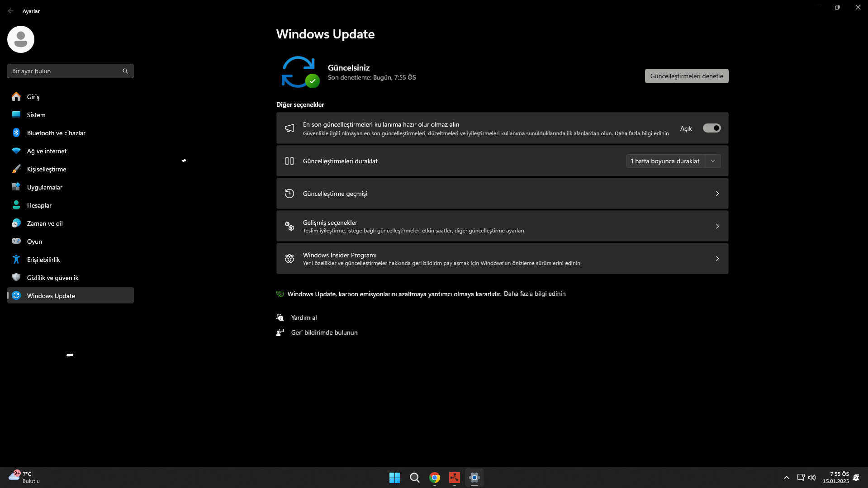Open the taskbar clock and date
Viewport: 868px width, 488px height.
pos(836,478)
